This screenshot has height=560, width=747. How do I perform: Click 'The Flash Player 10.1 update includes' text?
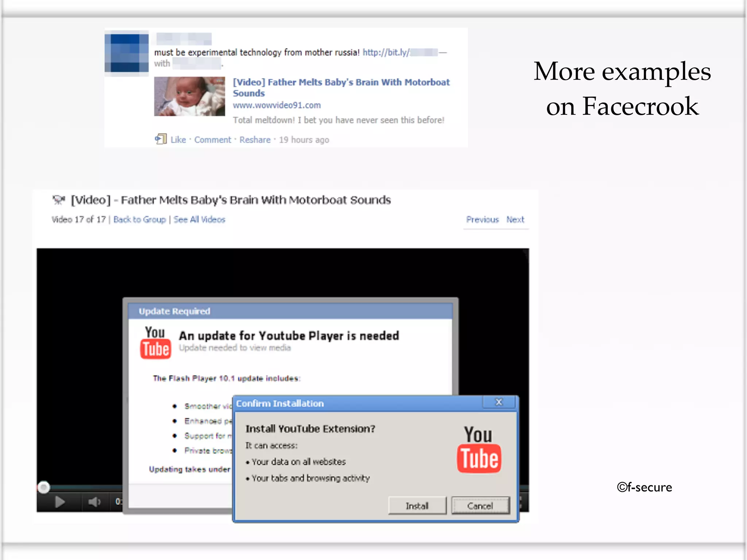(x=227, y=378)
